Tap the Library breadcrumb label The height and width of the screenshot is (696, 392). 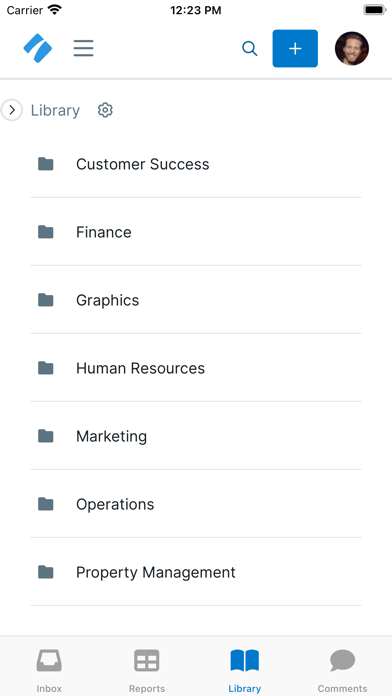pyautogui.click(x=55, y=110)
